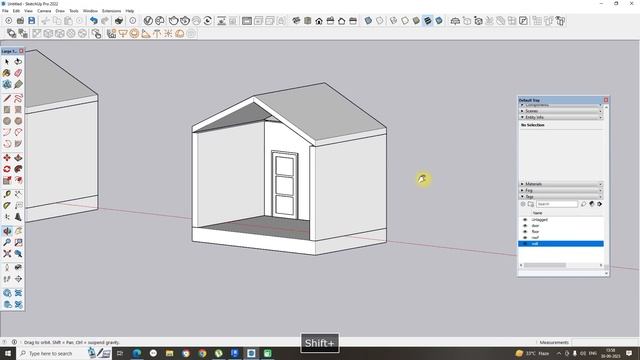Save the model with the floppy disk icon
This screenshot has height=360, width=640.
[x=31, y=21]
